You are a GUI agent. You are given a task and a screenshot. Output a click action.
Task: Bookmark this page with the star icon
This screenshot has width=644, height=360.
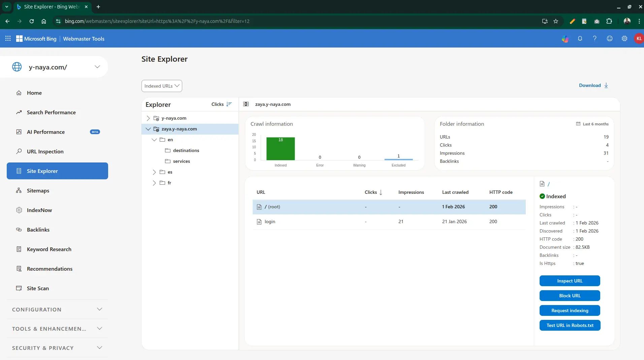556,21
